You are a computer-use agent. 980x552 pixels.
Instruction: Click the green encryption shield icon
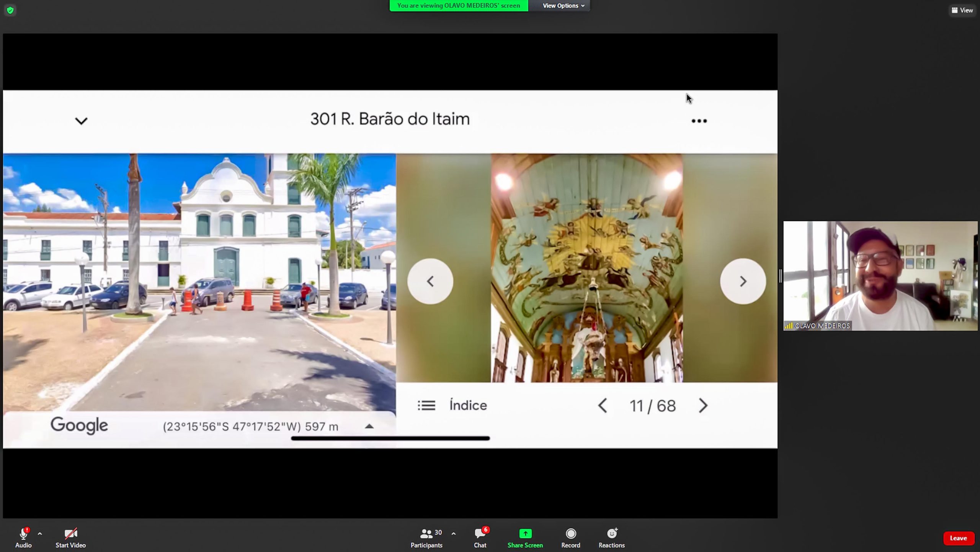tap(10, 10)
